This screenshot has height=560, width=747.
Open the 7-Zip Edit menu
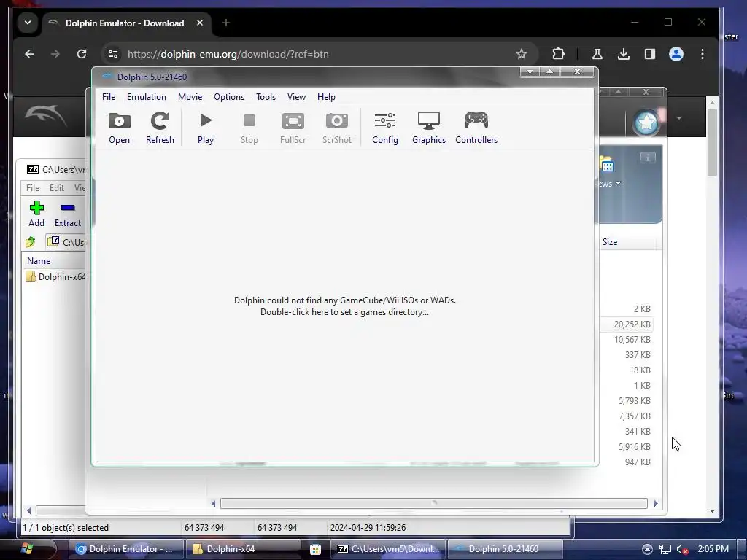tap(57, 187)
